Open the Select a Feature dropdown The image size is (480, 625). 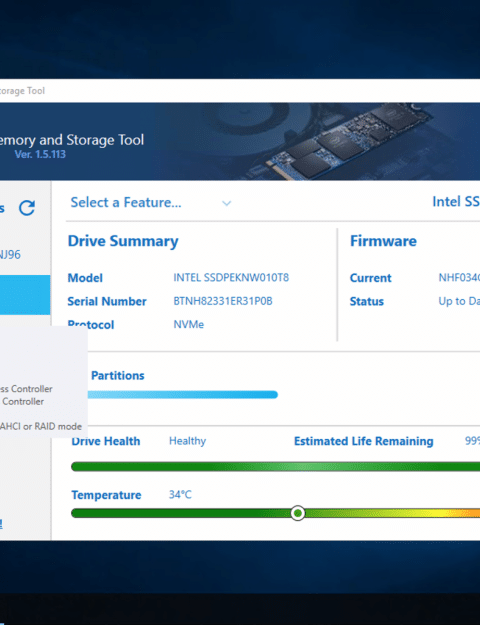pos(151,203)
